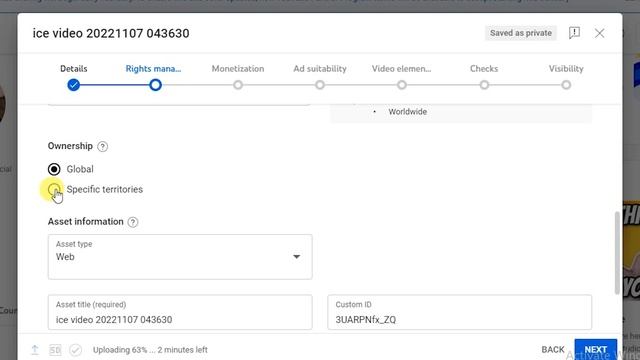Image resolution: width=640 pixels, height=360 pixels.
Task: Click the Worldwide bullet text
Action: pos(407,112)
